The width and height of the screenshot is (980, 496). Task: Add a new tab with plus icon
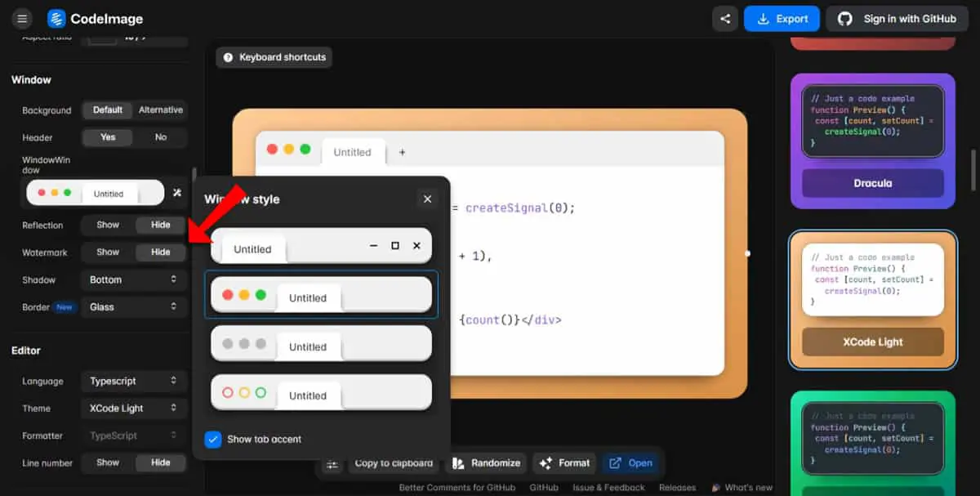point(402,152)
